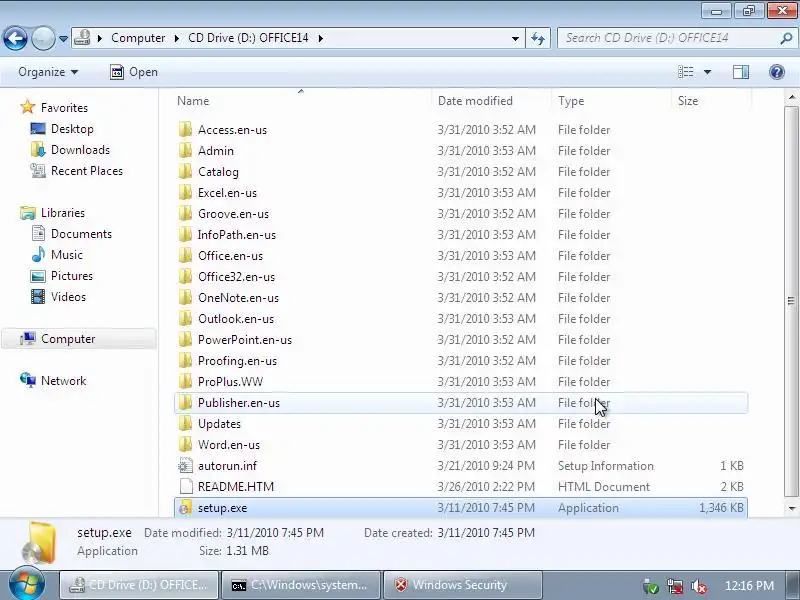Select the Proofing.en-us folder icon
Image resolution: width=800 pixels, height=600 pixels.
coord(185,360)
